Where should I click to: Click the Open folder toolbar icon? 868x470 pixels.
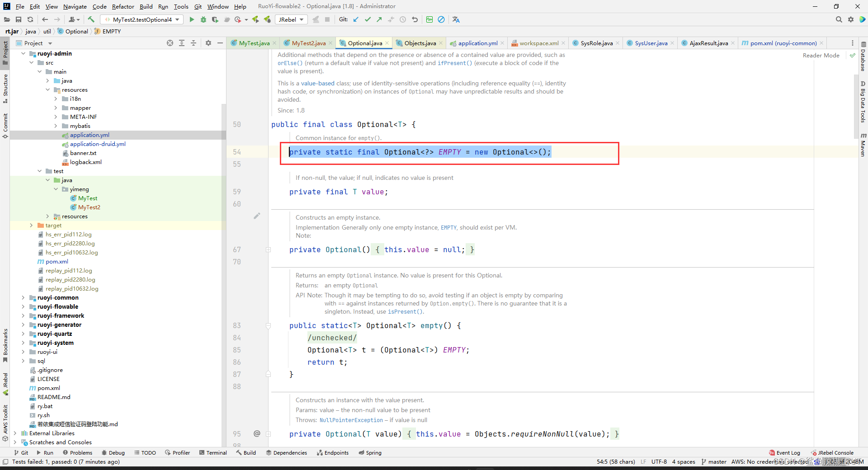coord(7,19)
